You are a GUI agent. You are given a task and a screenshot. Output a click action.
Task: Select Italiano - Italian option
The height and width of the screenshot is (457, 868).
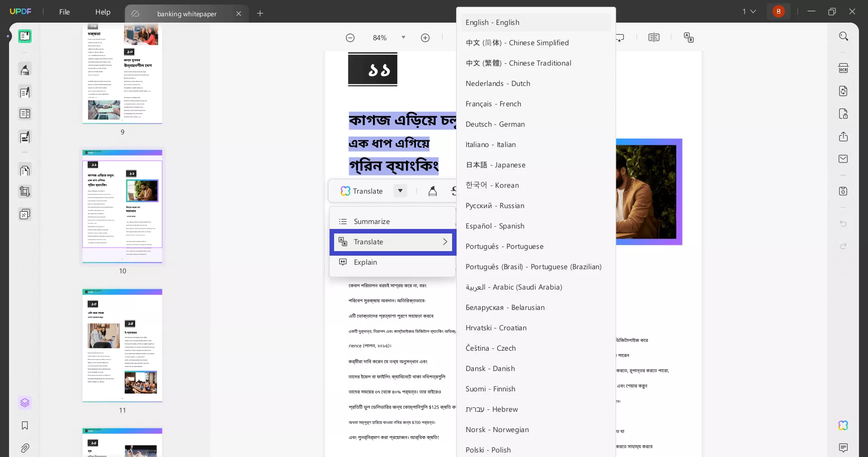(536, 144)
